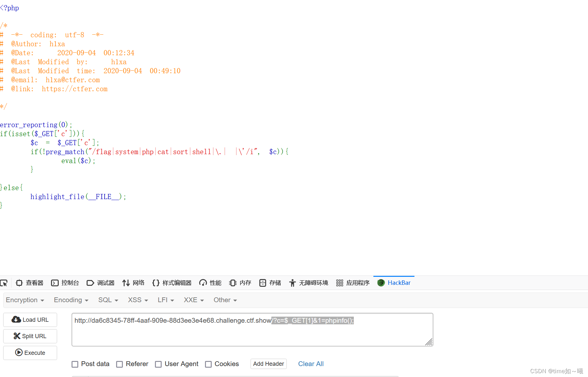This screenshot has height=377, width=588.
Task: Open the Performance (性能) gauge icon
Action: click(x=203, y=283)
